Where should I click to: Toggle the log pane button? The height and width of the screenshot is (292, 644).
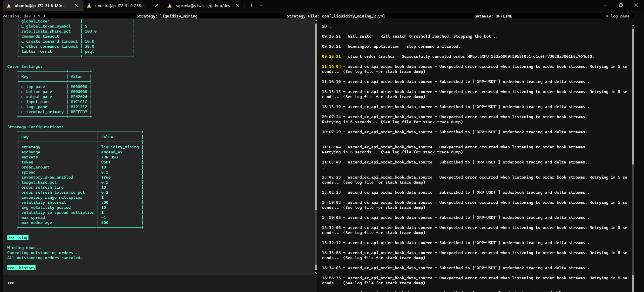[618, 16]
